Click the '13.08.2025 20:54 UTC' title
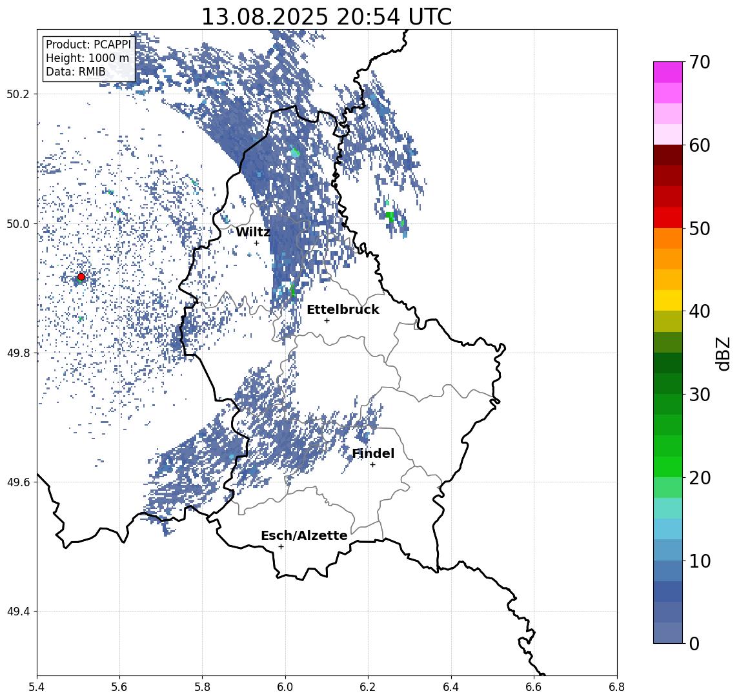The height and width of the screenshot is (700, 739). pos(326,17)
